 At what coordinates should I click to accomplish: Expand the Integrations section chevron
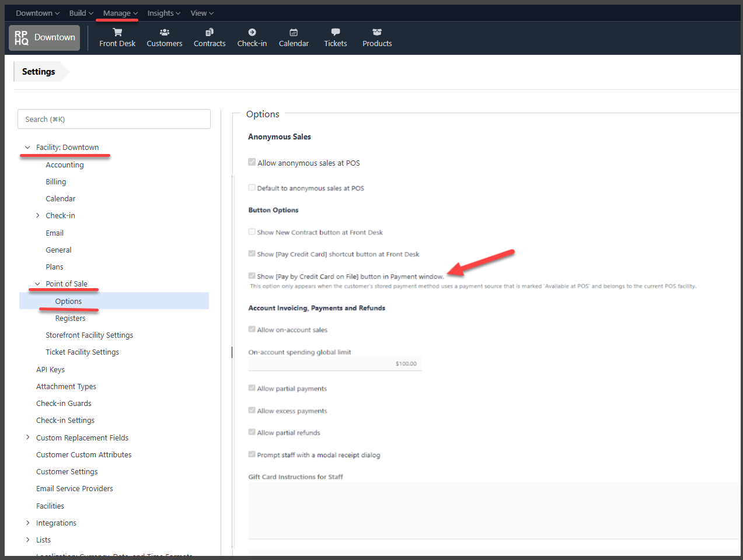coord(28,523)
